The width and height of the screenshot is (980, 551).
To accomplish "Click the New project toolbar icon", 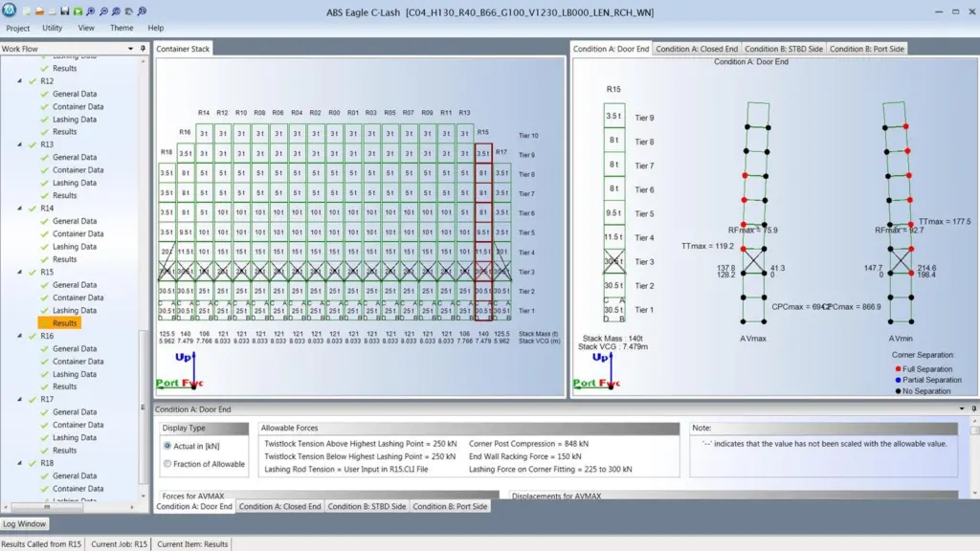I will point(27,11).
